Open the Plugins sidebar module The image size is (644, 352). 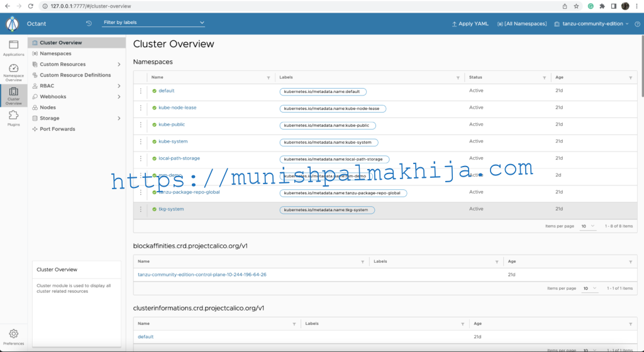(x=14, y=118)
